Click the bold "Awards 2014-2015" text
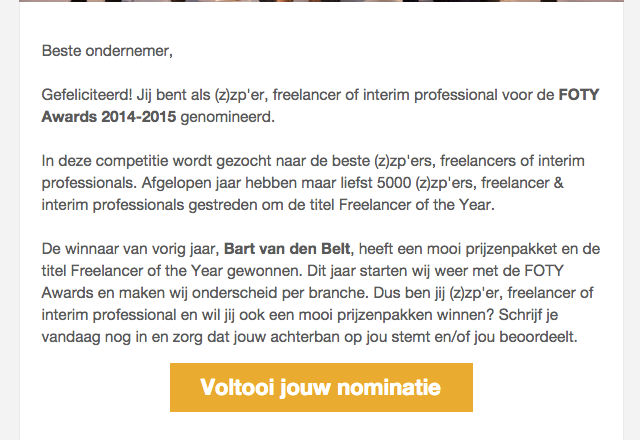The width and height of the screenshot is (640, 440). tap(109, 116)
